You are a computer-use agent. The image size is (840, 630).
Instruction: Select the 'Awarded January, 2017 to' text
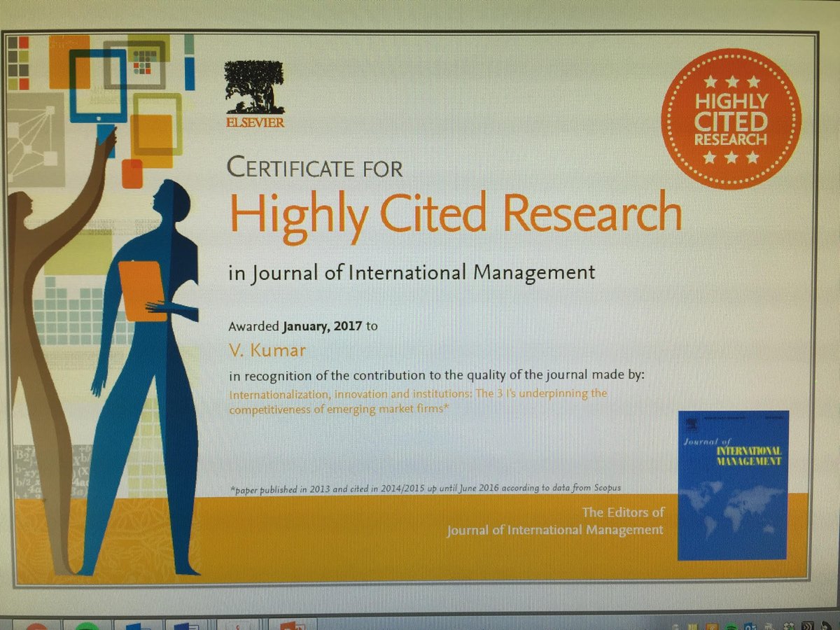click(303, 326)
